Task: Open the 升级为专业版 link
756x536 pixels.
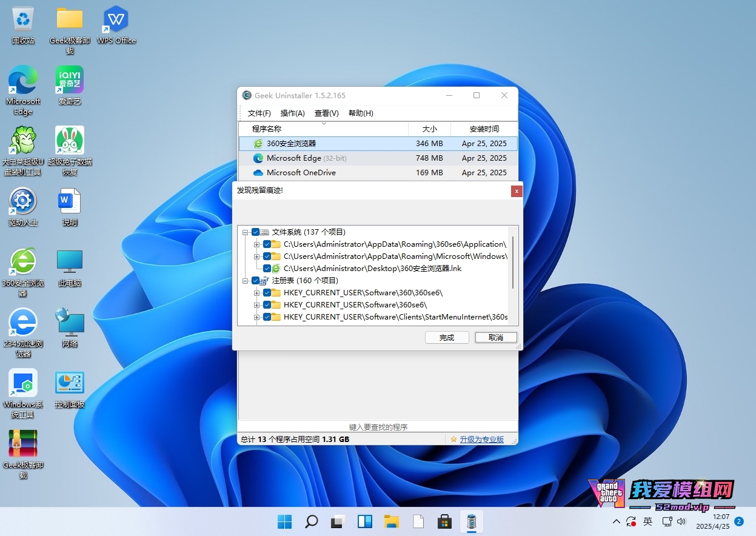Action: [481, 440]
